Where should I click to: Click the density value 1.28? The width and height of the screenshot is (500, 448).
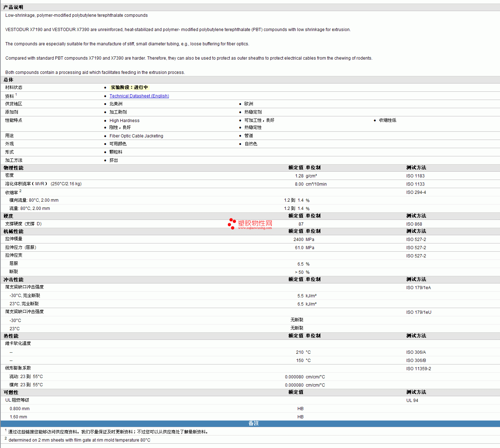coord(299,176)
